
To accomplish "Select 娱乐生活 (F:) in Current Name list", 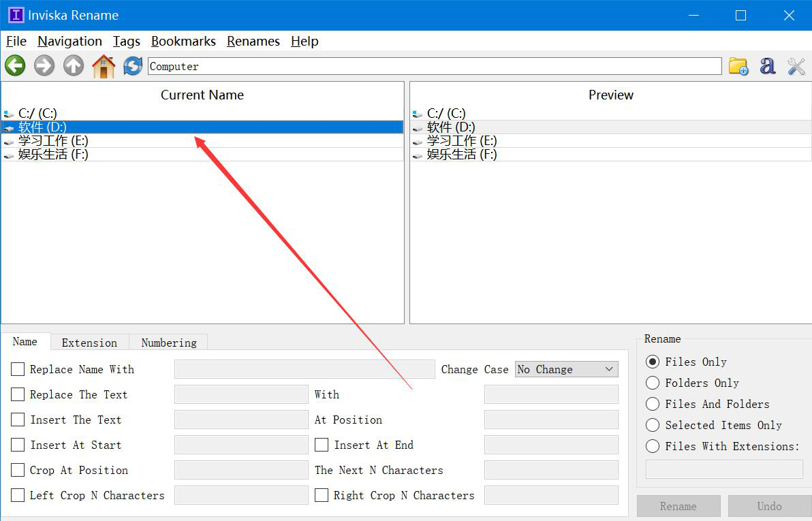I will (202, 155).
